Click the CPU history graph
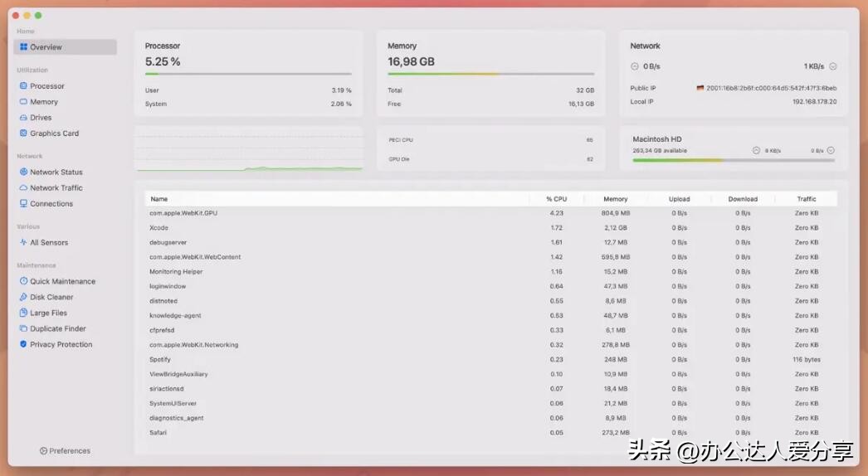This screenshot has height=476, width=868. coord(249,148)
